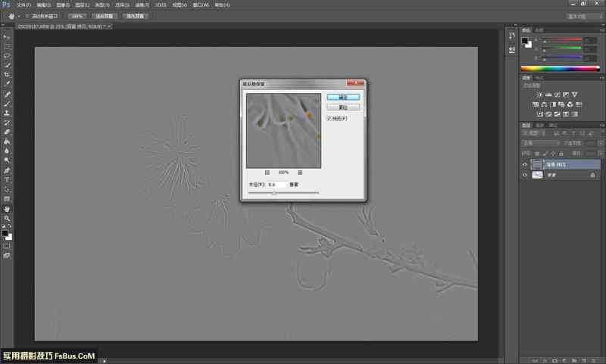
Task: Open the layer blend mode dropdown
Action: [540, 143]
